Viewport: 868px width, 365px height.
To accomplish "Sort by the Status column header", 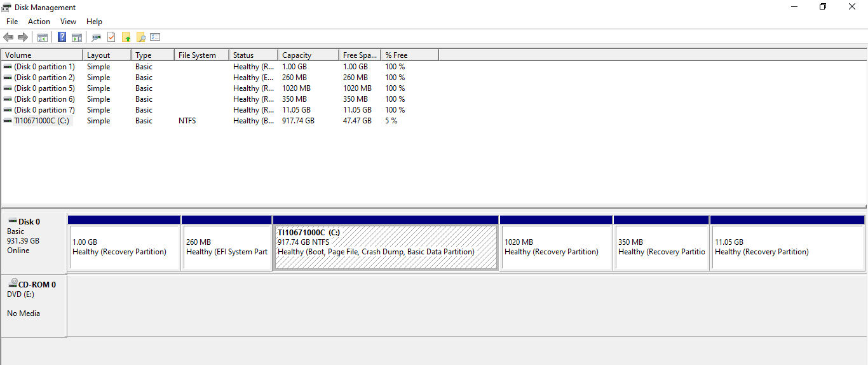I will [x=254, y=55].
